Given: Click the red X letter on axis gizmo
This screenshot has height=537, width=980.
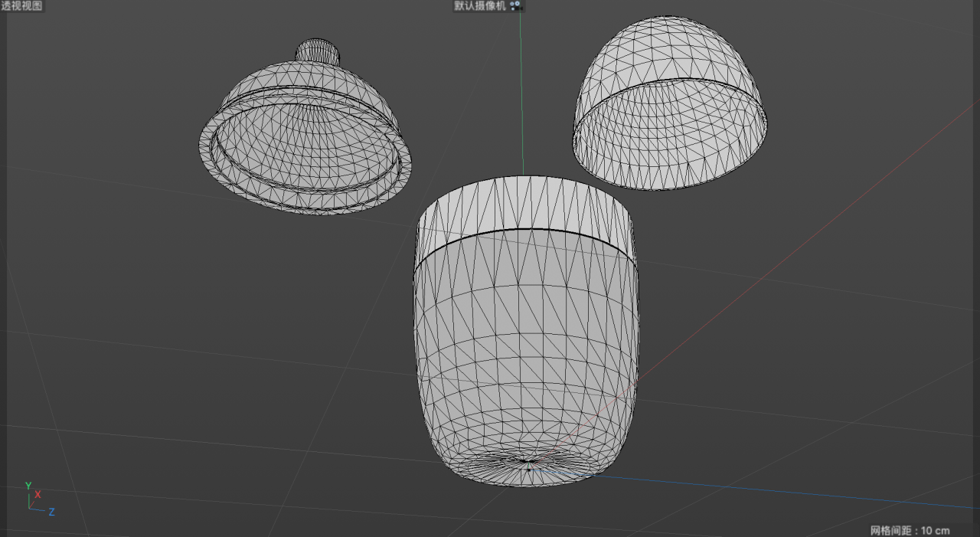Looking at the screenshot, I should click(38, 494).
